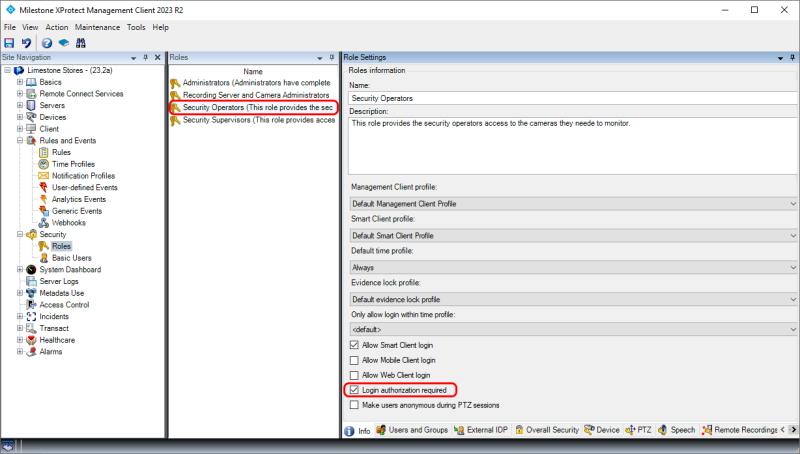Click the Time Profiles clock icon
This screenshot has width=800, height=454.
(x=44, y=164)
